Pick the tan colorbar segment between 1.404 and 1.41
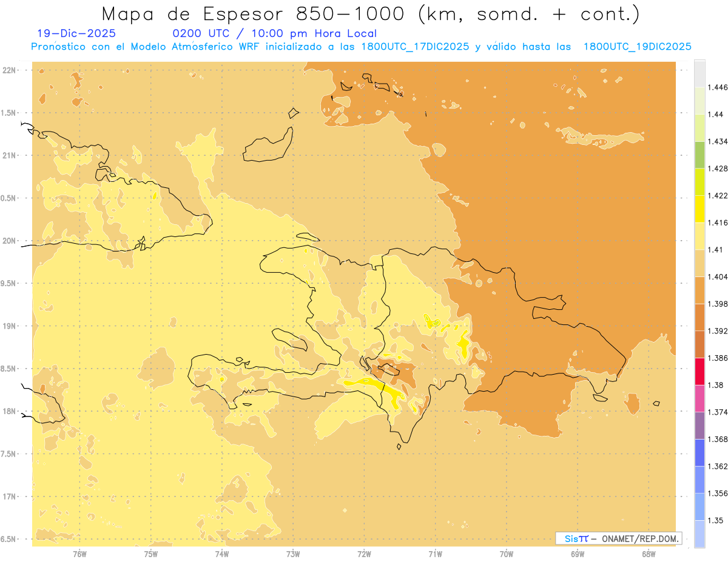Screen dimensions: 728x562 tap(699, 263)
